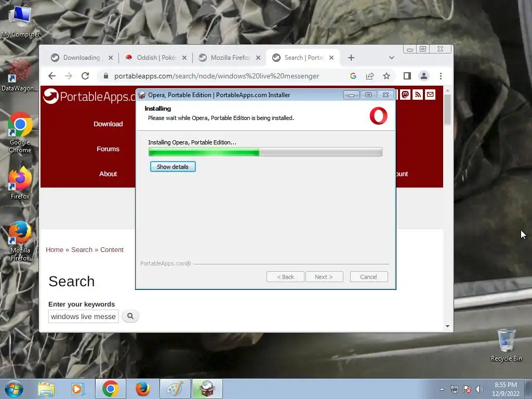532x399 pixels.
Task: Open Windows Explorer from taskbar
Action: coord(46,389)
